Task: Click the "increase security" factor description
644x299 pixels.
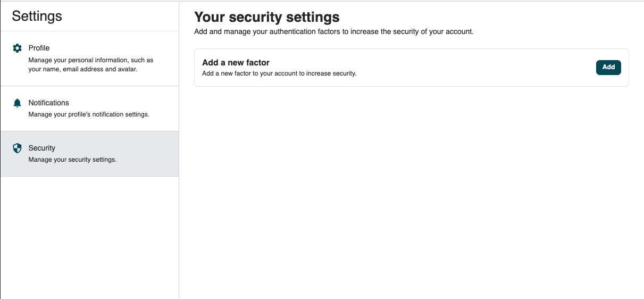Action: tap(279, 73)
